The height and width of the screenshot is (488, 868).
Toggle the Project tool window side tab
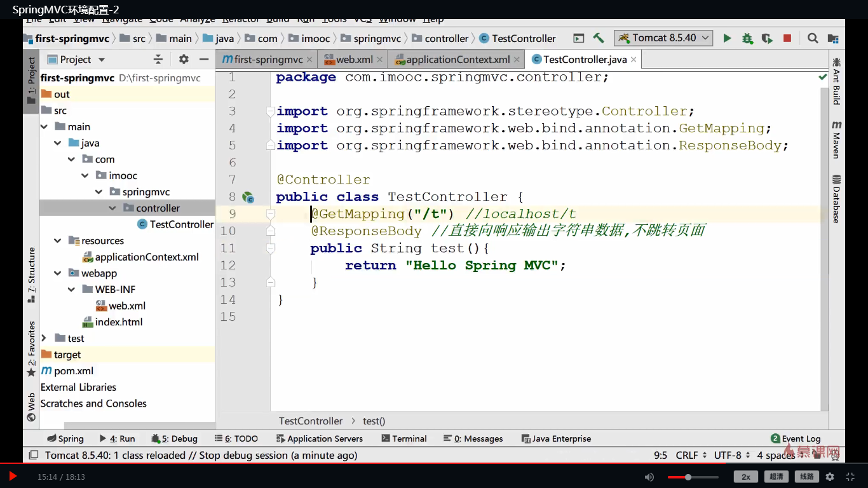pyautogui.click(x=31, y=81)
